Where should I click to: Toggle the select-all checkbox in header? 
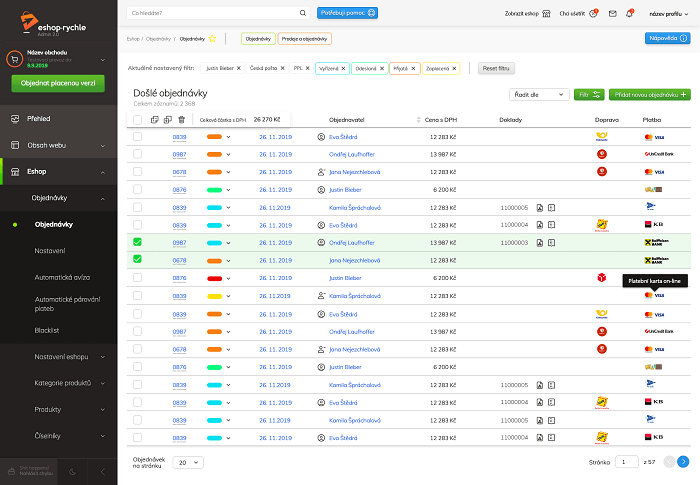click(x=137, y=120)
